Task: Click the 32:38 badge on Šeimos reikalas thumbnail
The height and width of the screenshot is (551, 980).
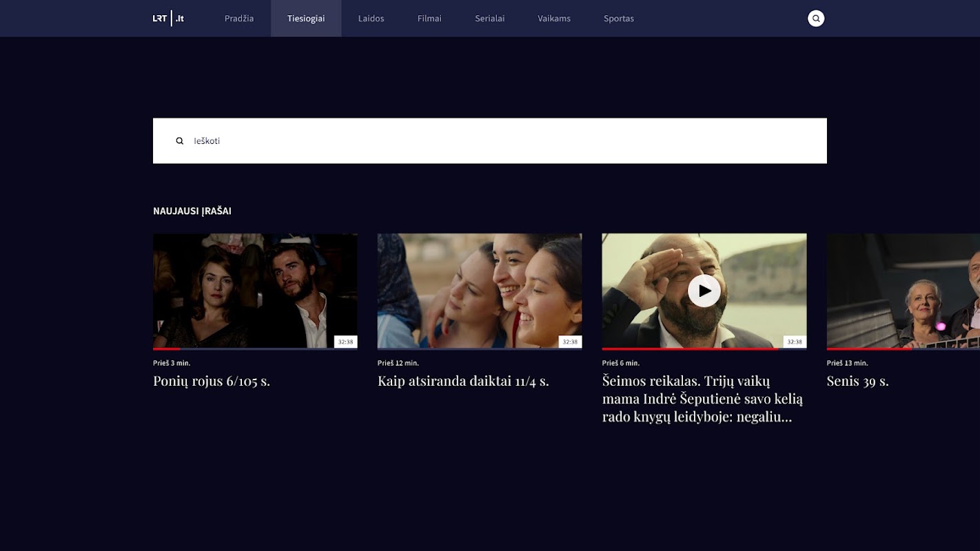Action: pos(795,342)
